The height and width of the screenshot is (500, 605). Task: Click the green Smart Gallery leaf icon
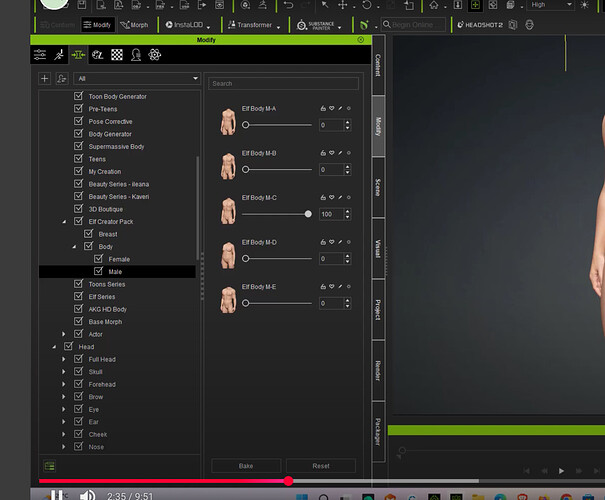coord(364,25)
